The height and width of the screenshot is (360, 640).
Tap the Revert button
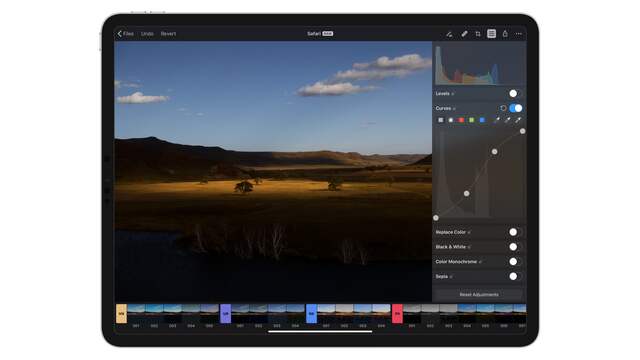click(168, 34)
